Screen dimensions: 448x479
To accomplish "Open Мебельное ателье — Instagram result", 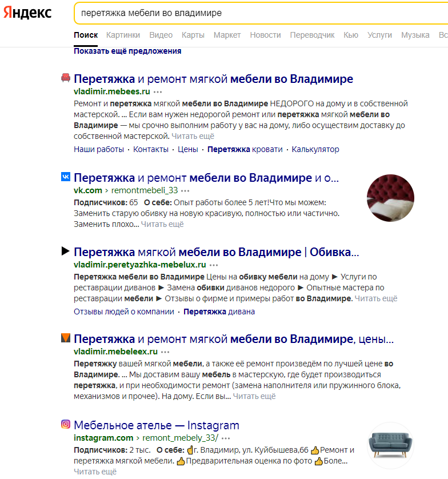I will pyautogui.click(x=157, y=425).
